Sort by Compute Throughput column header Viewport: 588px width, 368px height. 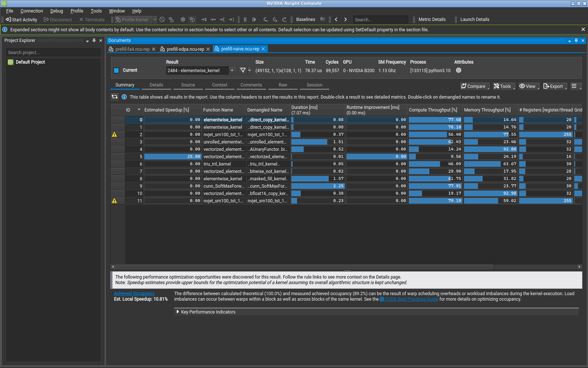[435, 110]
